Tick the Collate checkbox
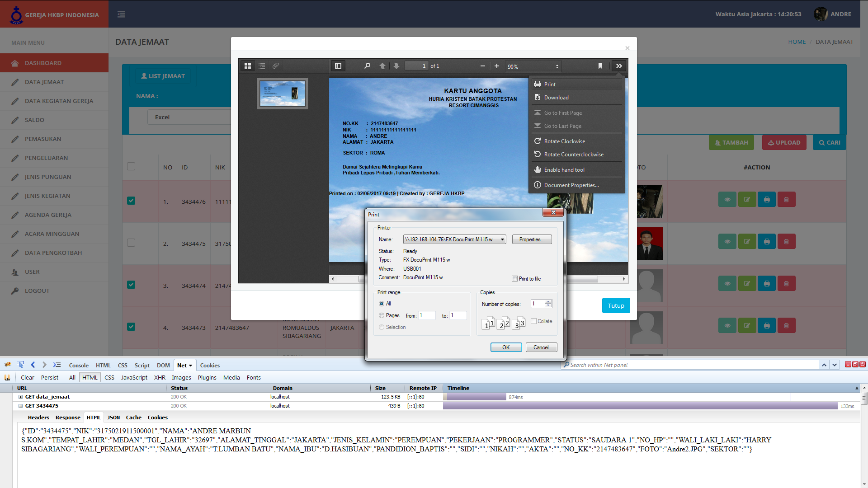The image size is (868, 488). pos(533,321)
